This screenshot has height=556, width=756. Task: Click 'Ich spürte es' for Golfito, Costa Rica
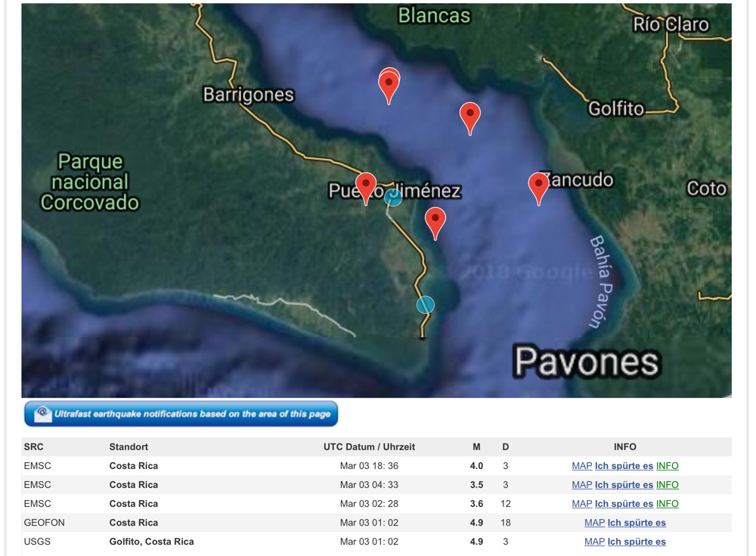(x=637, y=542)
